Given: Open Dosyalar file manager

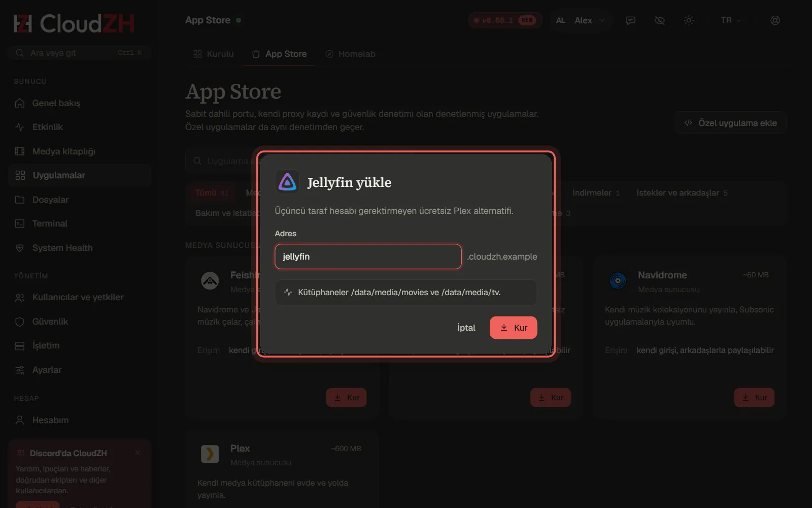Looking at the screenshot, I should point(79,200).
